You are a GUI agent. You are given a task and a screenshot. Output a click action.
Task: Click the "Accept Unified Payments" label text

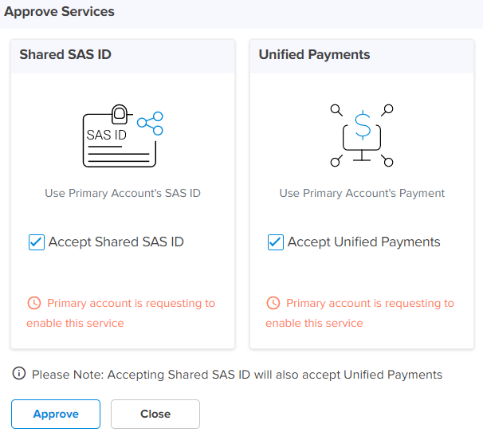(x=363, y=242)
